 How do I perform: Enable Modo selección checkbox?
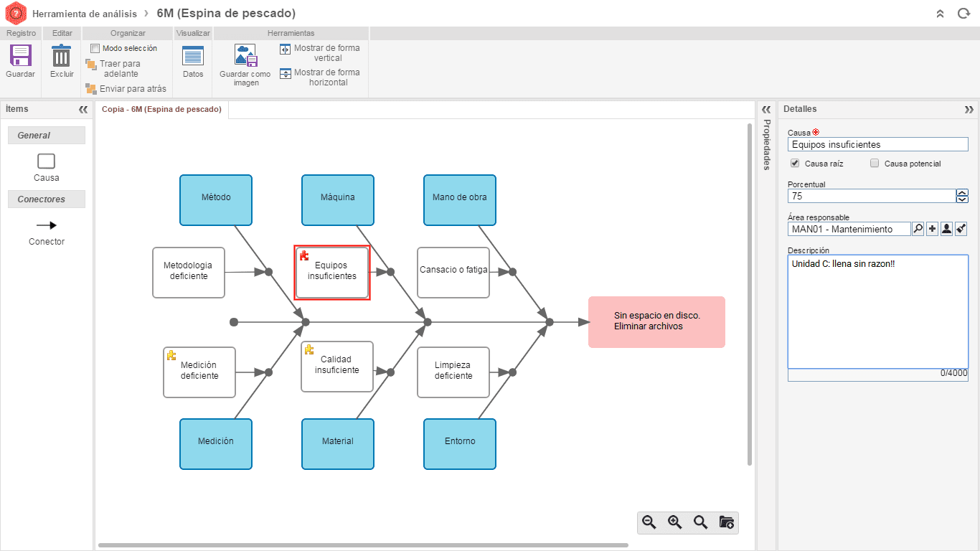95,48
